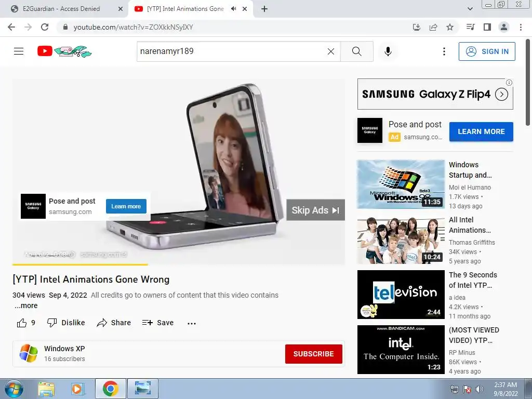Viewport: 532px width, 399px height.
Task: Click the LEARN MORE sidebar ad button
Action: click(481, 131)
